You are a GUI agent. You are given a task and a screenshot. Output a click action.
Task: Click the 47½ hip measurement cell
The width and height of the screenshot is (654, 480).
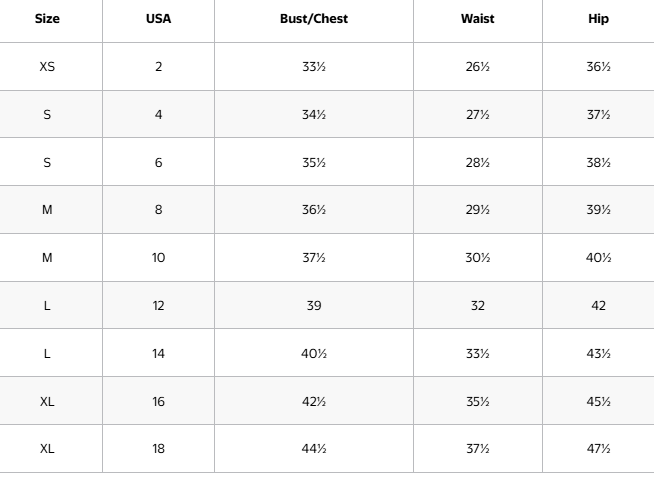tap(598, 449)
